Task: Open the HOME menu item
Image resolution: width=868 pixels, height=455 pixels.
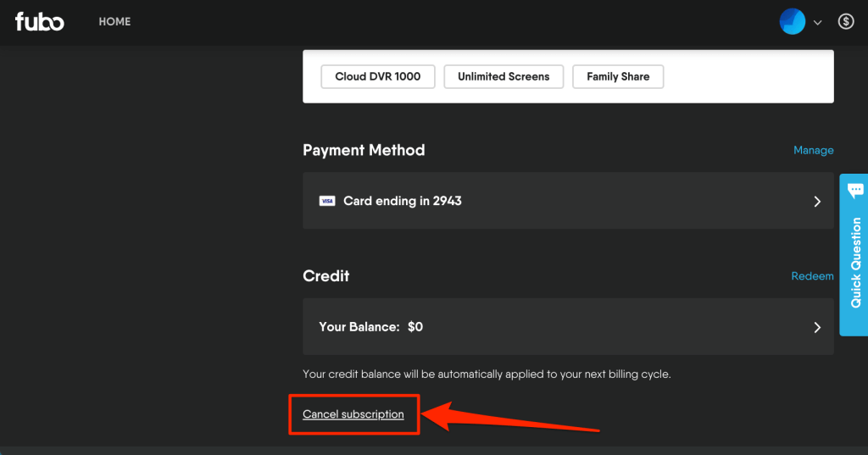Action: tap(114, 22)
